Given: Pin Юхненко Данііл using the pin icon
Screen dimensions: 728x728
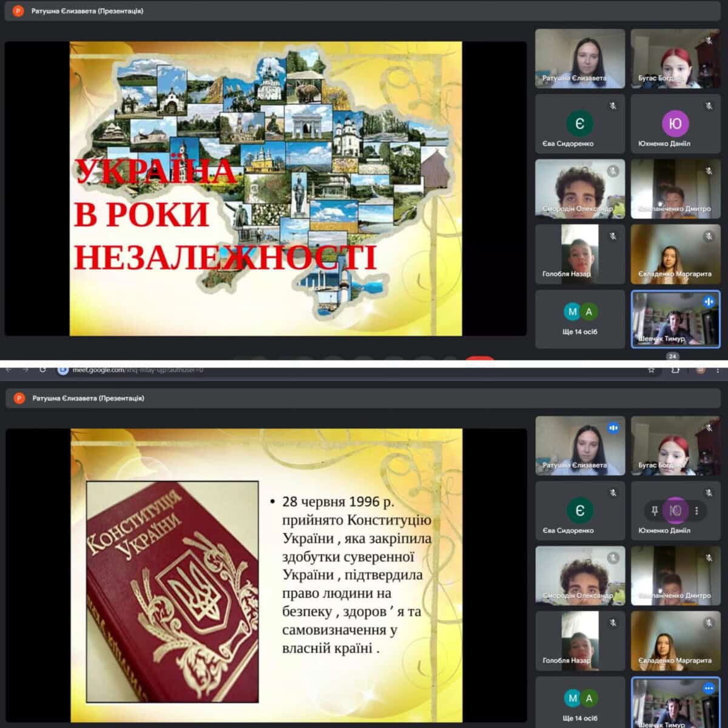Looking at the screenshot, I should point(654,511).
